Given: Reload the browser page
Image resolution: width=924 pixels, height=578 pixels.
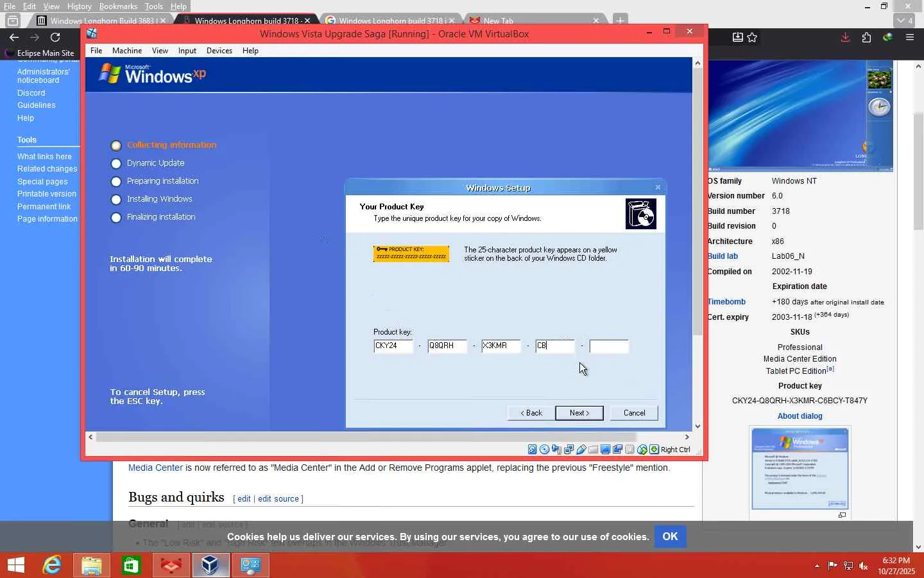Looking at the screenshot, I should [55, 37].
